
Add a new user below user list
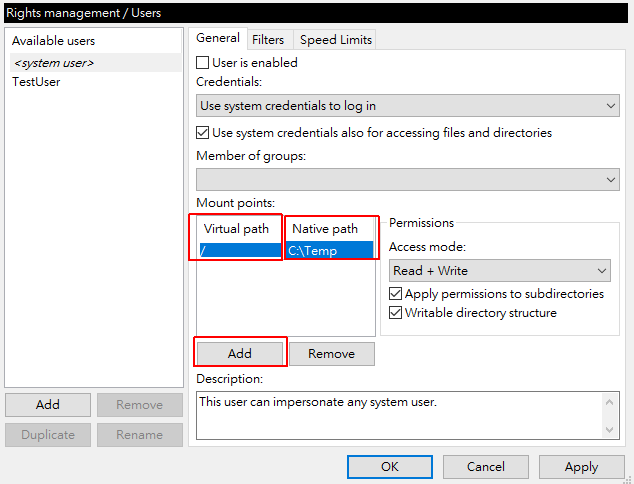point(48,405)
